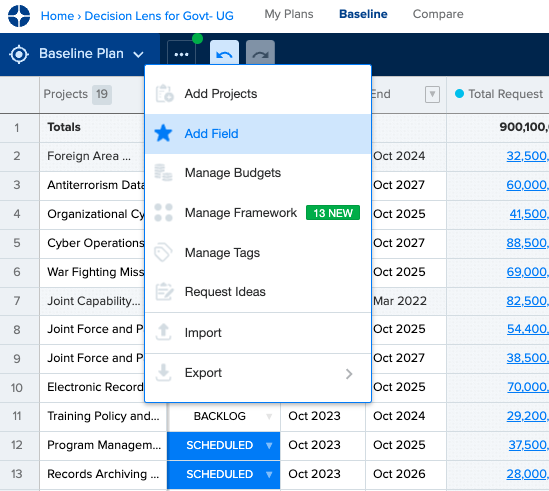The image size is (549, 491).
Task: Open the 32,500 total request link
Action: click(527, 156)
